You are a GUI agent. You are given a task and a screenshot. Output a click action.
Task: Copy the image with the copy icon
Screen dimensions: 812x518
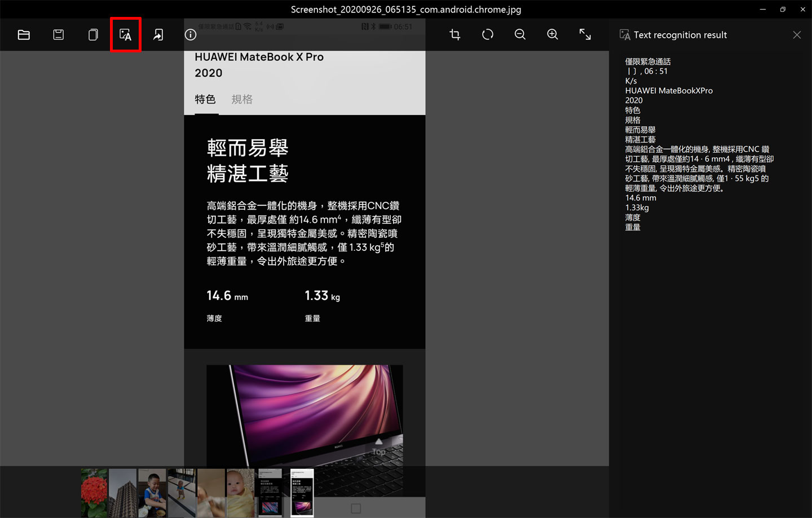point(93,35)
